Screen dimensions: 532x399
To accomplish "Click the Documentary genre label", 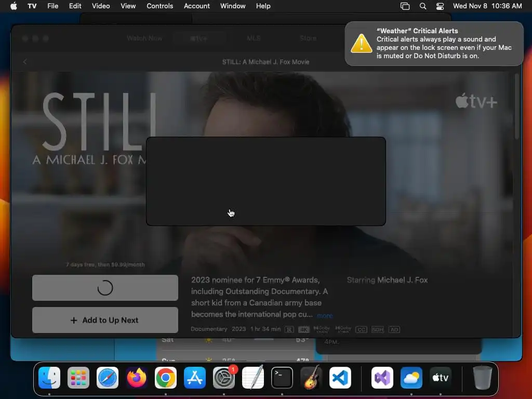I will click(x=209, y=329).
